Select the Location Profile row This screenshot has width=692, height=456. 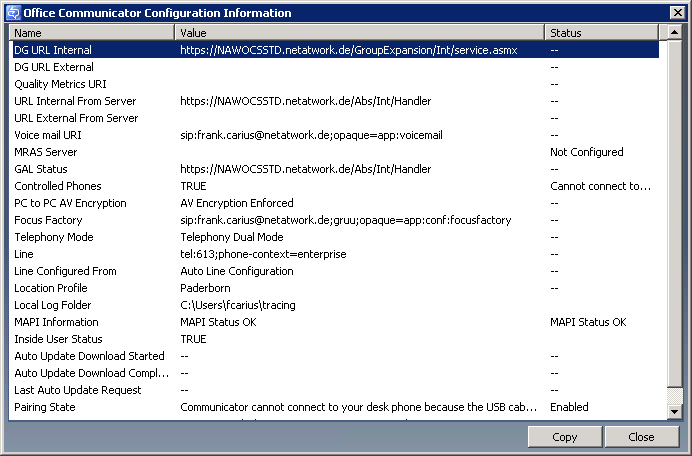click(334, 288)
